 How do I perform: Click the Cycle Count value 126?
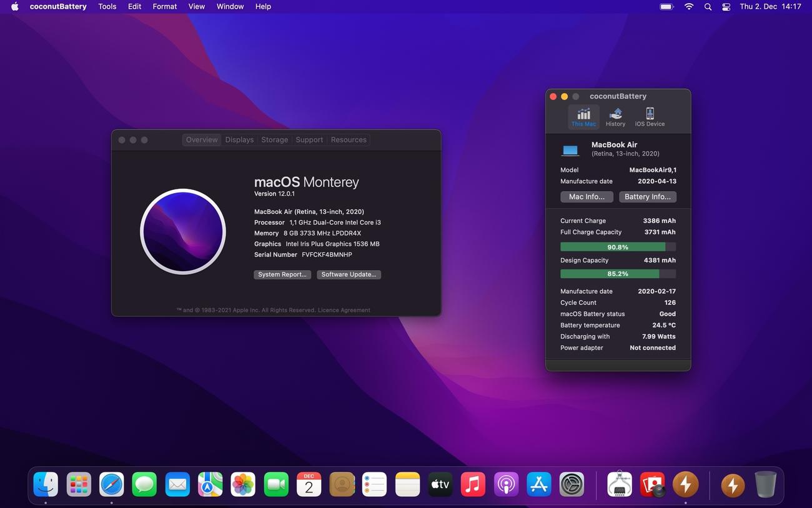[670, 302]
